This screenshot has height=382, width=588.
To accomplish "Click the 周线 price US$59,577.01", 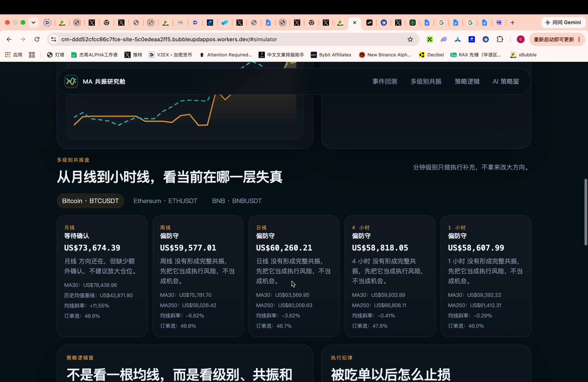I will (188, 248).
